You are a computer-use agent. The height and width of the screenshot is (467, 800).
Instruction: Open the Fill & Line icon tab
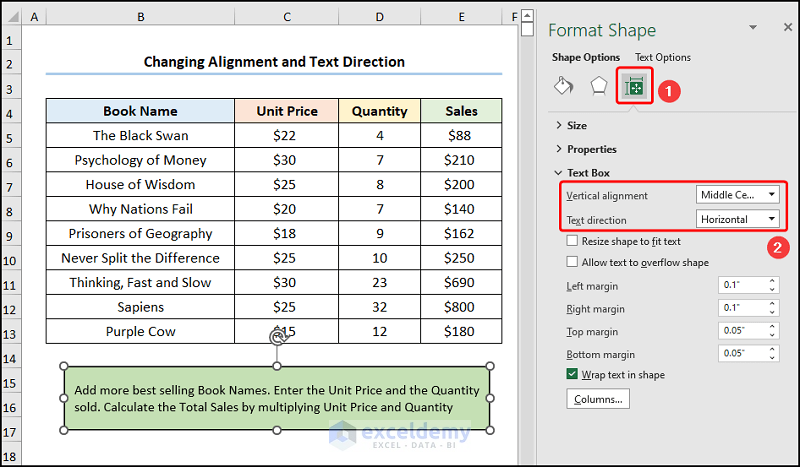[x=564, y=86]
